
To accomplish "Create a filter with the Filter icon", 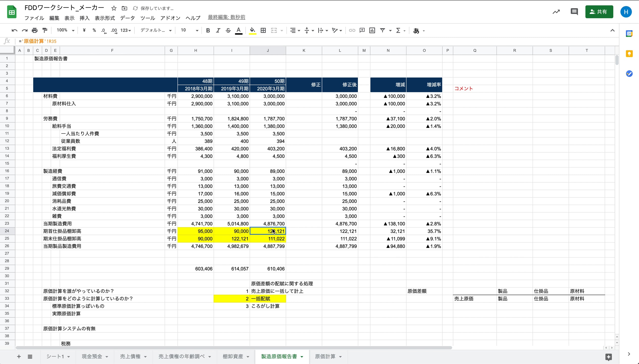I will (382, 30).
